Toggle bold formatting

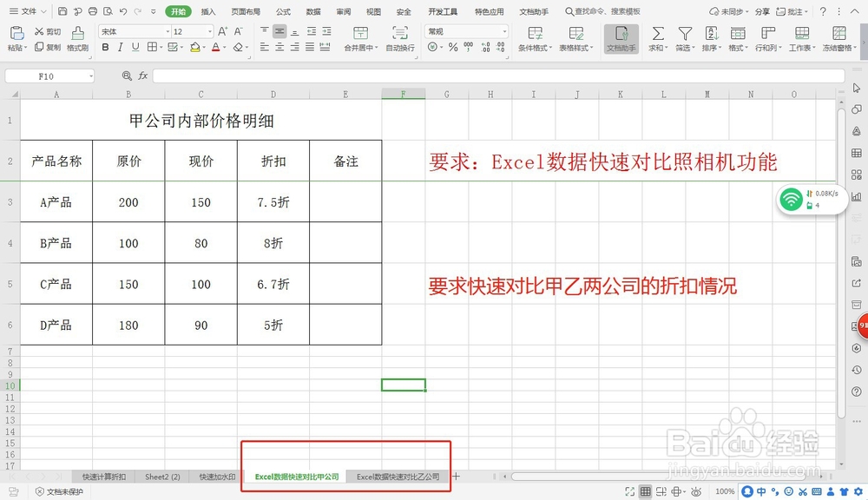tap(104, 46)
